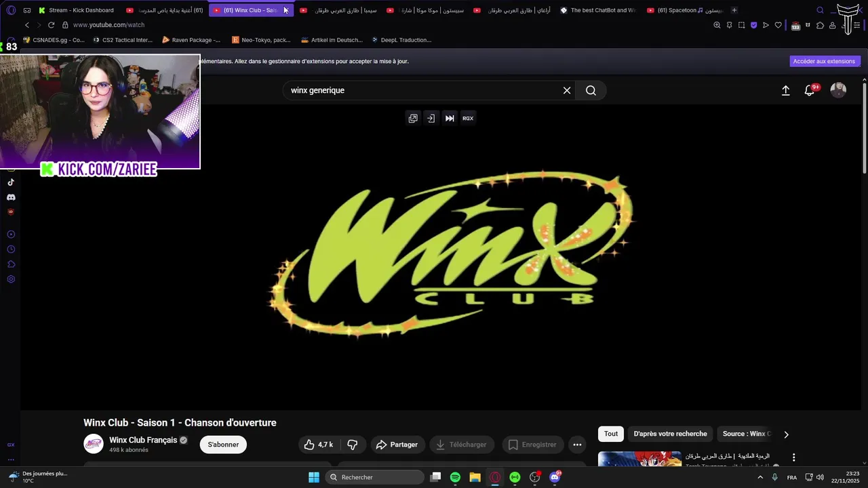868x488 pixels.
Task: Click the skip-next icon above player
Action: click(x=450, y=118)
